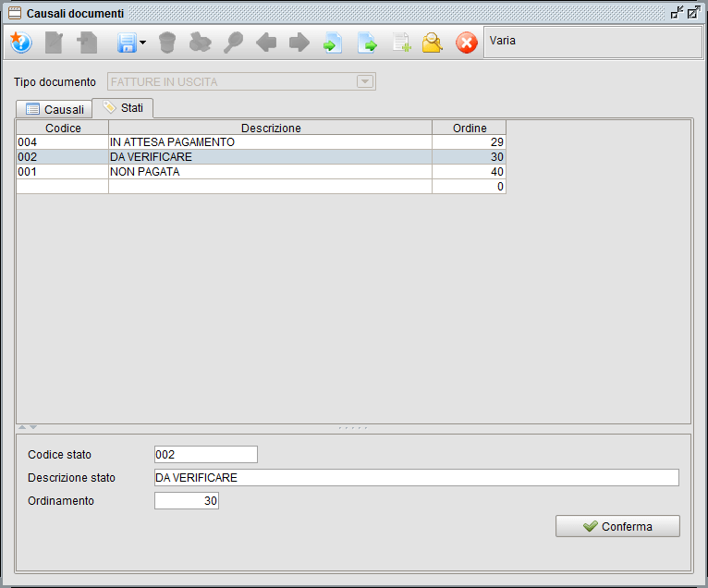Screen dimensions: 708x588
Task: Click the Descrizione stato text field
Action: click(x=416, y=478)
